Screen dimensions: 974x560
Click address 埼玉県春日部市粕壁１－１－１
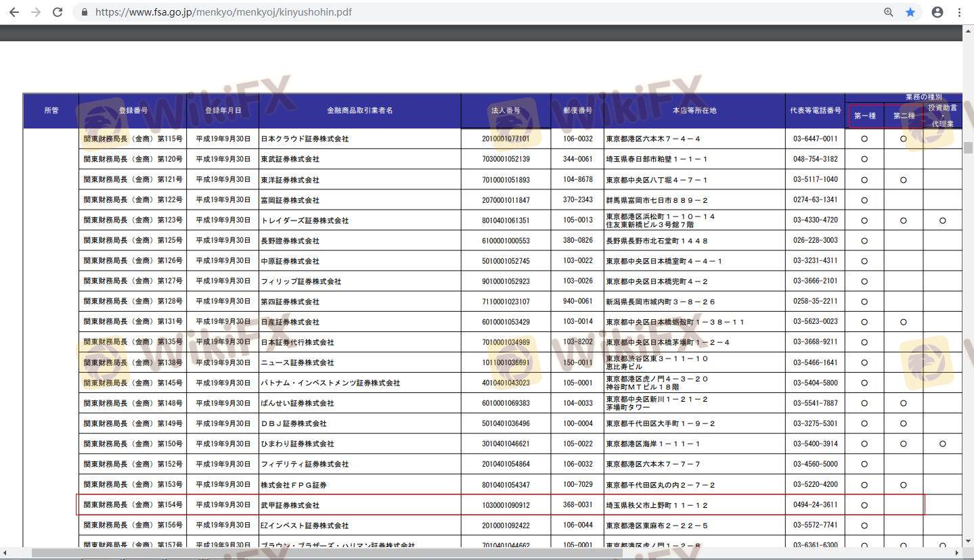coord(657,160)
